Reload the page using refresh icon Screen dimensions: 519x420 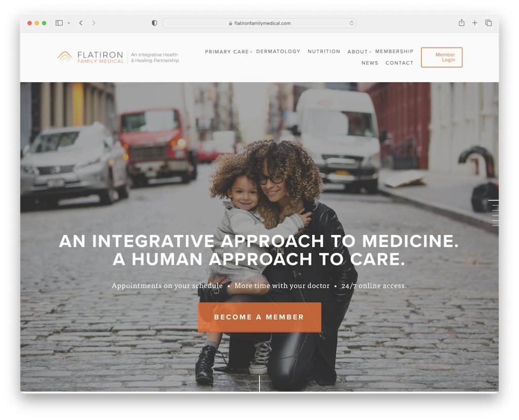(x=352, y=23)
